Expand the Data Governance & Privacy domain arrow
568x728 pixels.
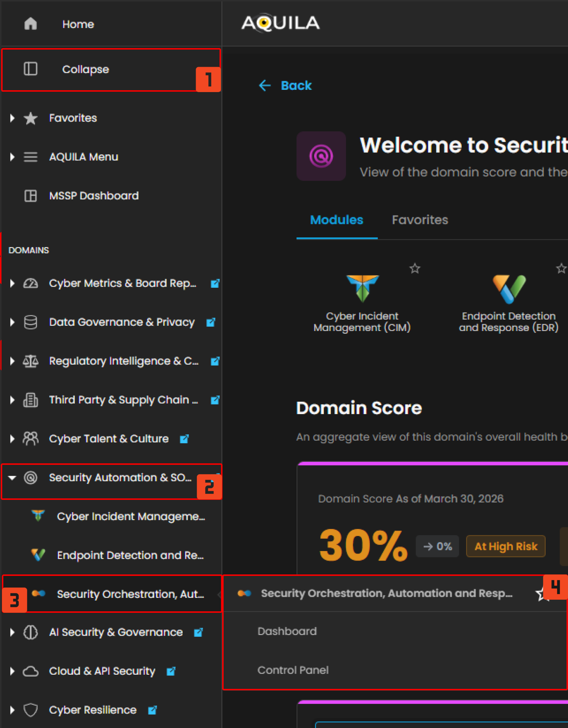[x=12, y=322]
